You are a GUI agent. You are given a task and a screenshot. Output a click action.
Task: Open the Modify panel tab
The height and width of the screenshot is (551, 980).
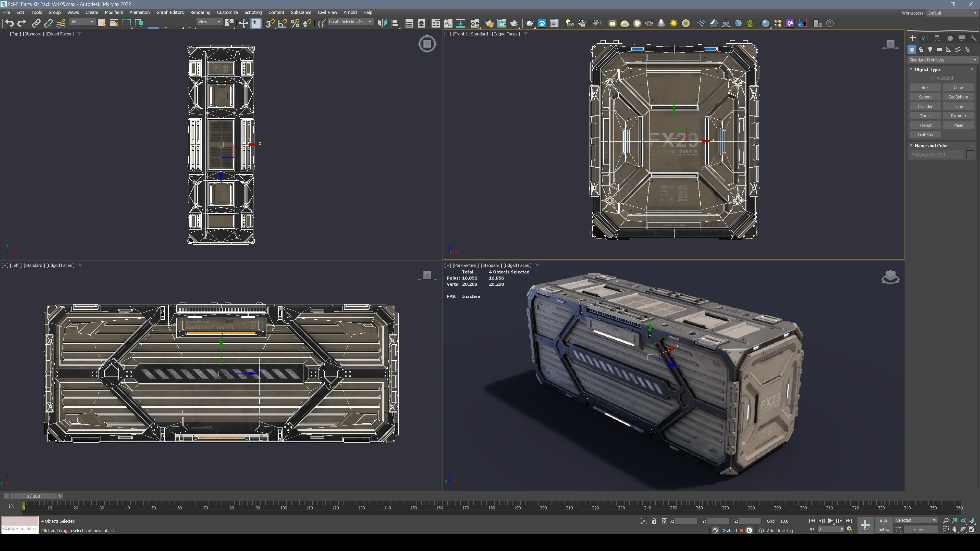[925, 38]
